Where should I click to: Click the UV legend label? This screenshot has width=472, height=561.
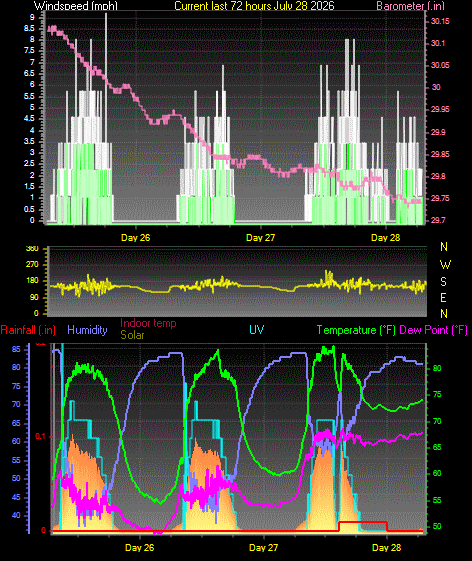257,330
